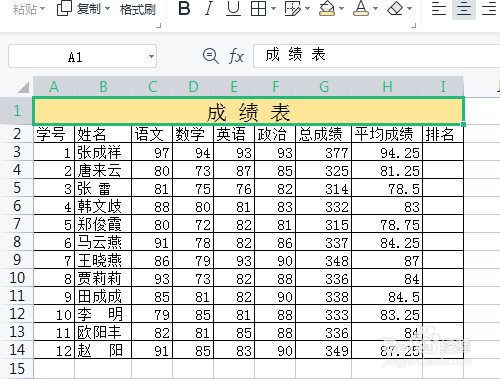Open font color dropdown arrow

[x=375, y=9]
